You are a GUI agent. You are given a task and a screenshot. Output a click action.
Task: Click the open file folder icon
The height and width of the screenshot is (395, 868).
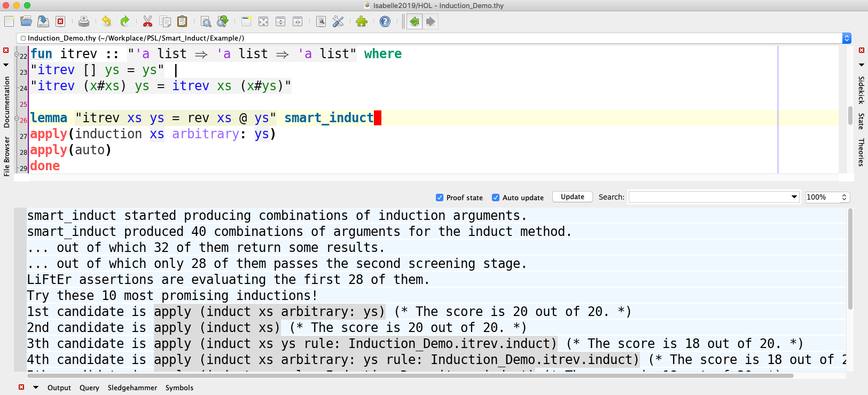coord(26,21)
